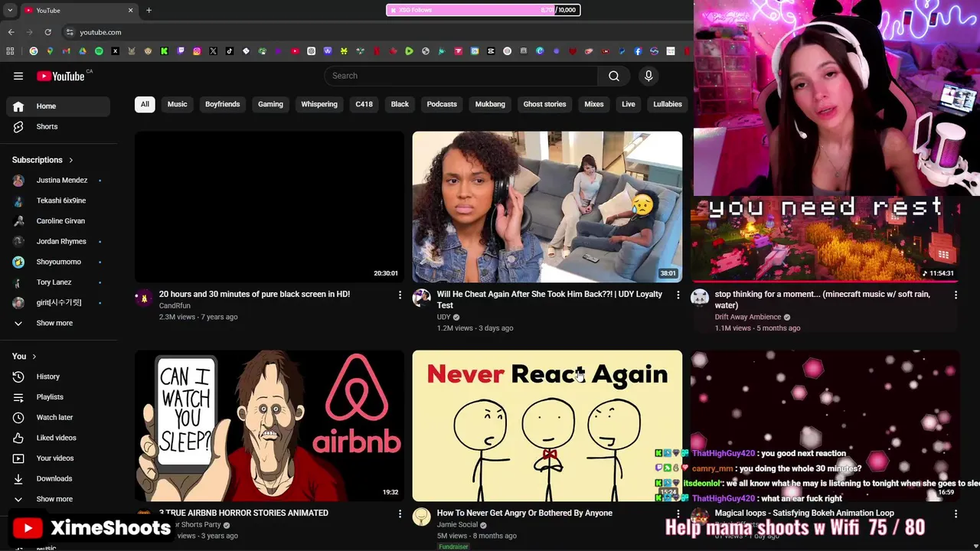980x551 pixels.
Task: Select the Lullabies filter chip
Action: pos(668,104)
